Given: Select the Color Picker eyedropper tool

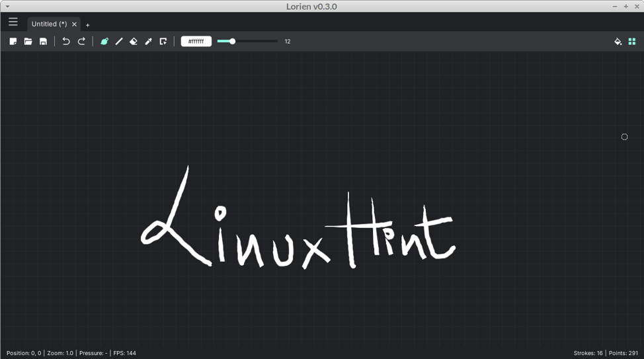Looking at the screenshot, I should [148, 42].
